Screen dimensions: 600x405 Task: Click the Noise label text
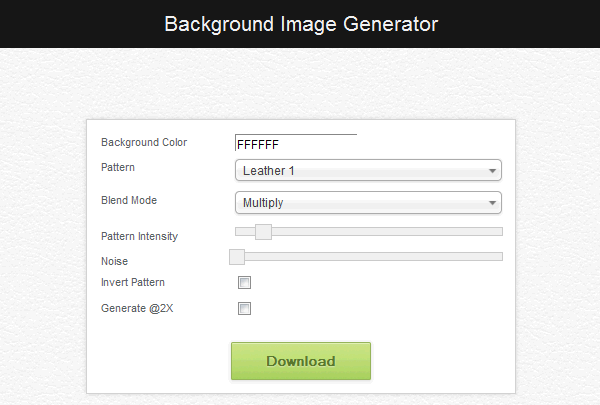point(114,261)
